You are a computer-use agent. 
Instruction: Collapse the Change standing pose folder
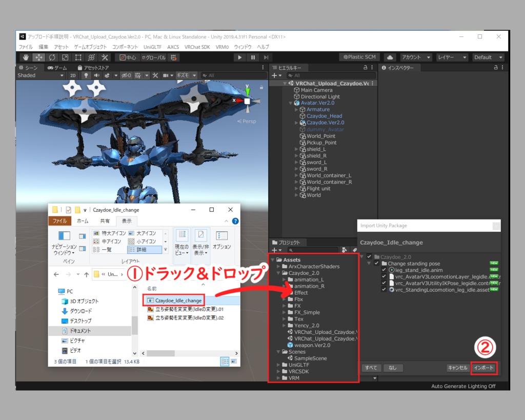pos(369,264)
